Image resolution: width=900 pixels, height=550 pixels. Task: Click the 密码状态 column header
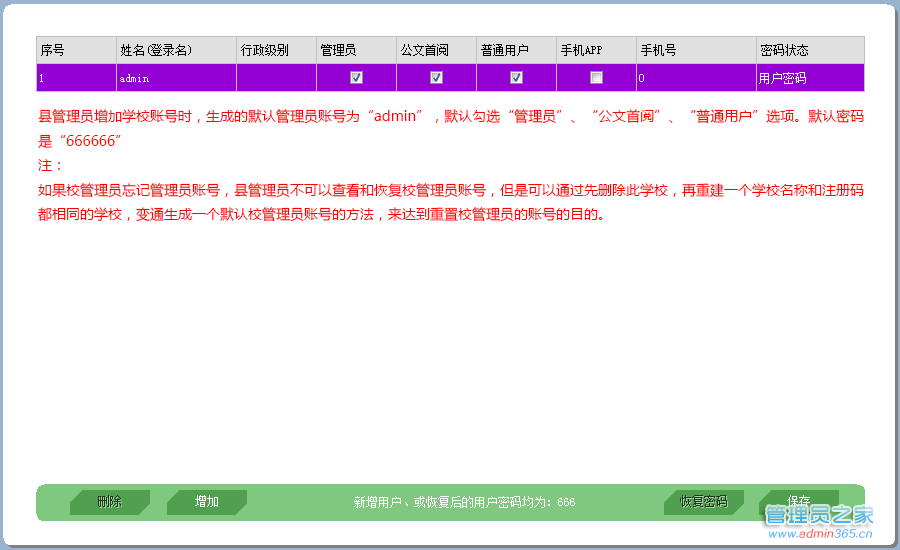click(810, 51)
